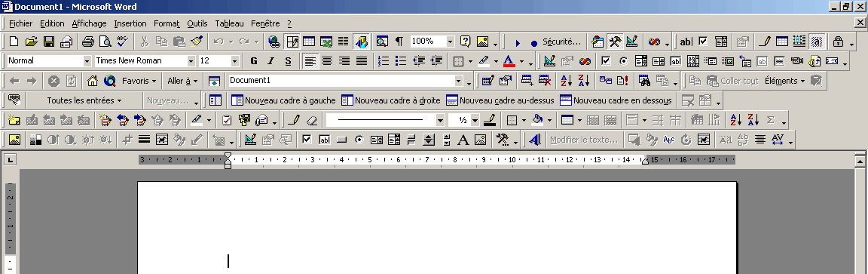Open the Tableau menu

(229, 23)
